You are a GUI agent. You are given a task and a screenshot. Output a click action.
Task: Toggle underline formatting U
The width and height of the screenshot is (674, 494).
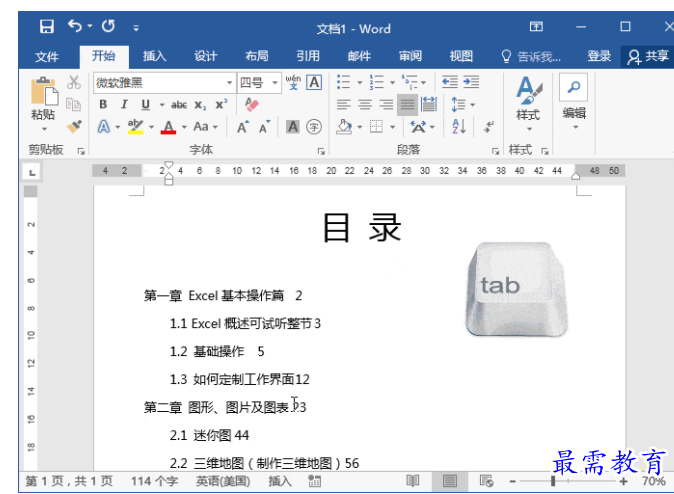click(x=146, y=104)
